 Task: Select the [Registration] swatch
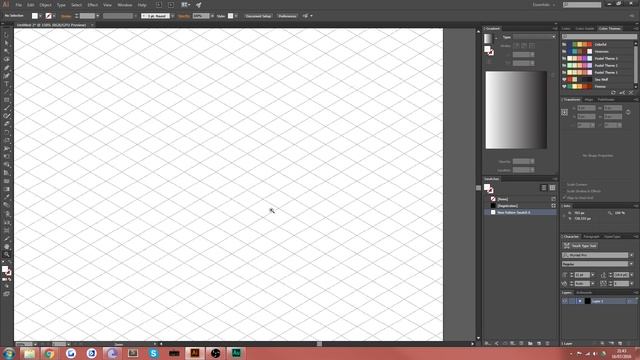click(x=521, y=206)
